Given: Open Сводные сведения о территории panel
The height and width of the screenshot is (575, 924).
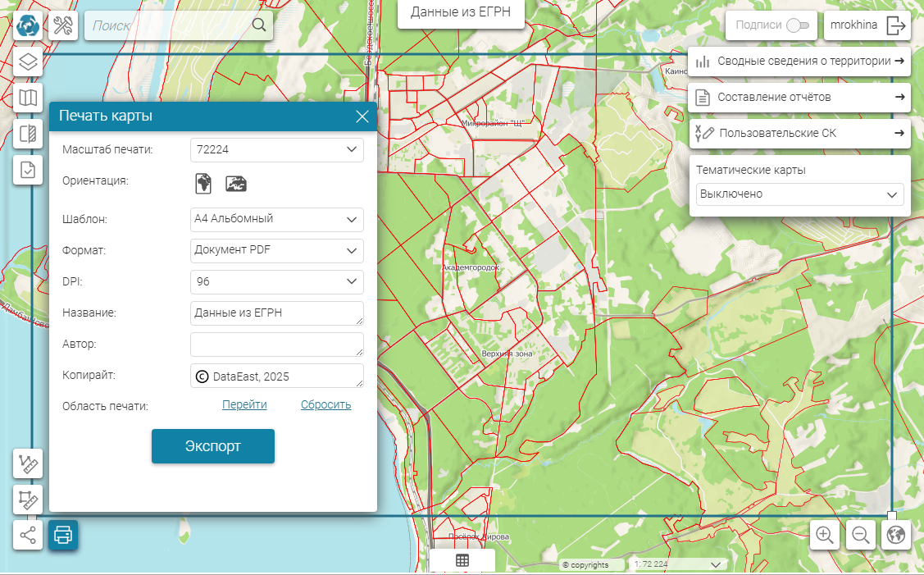Looking at the screenshot, I should click(x=799, y=61).
